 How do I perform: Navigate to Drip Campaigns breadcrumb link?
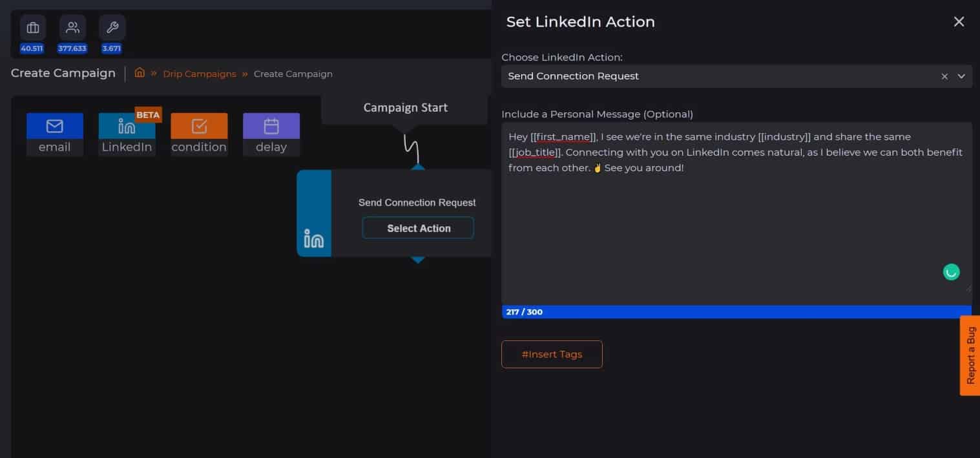(200, 74)
